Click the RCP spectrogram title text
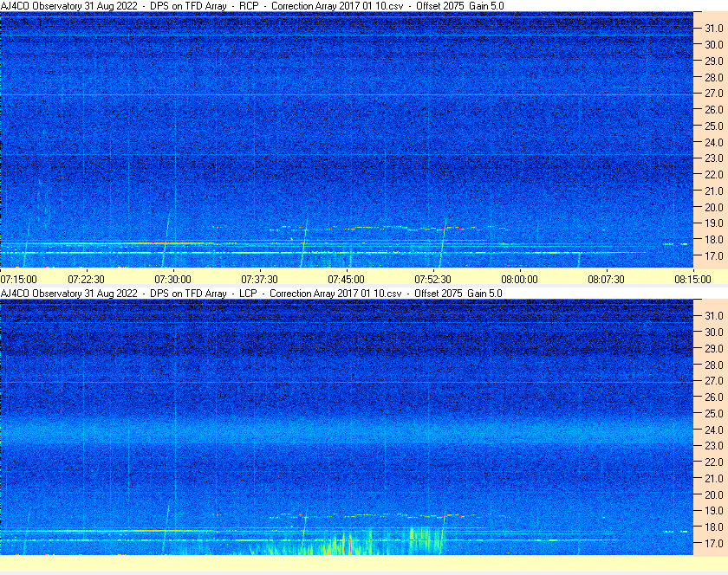This screenshot has width=728, height=575. pyautogui.click(x=252, y=6)
